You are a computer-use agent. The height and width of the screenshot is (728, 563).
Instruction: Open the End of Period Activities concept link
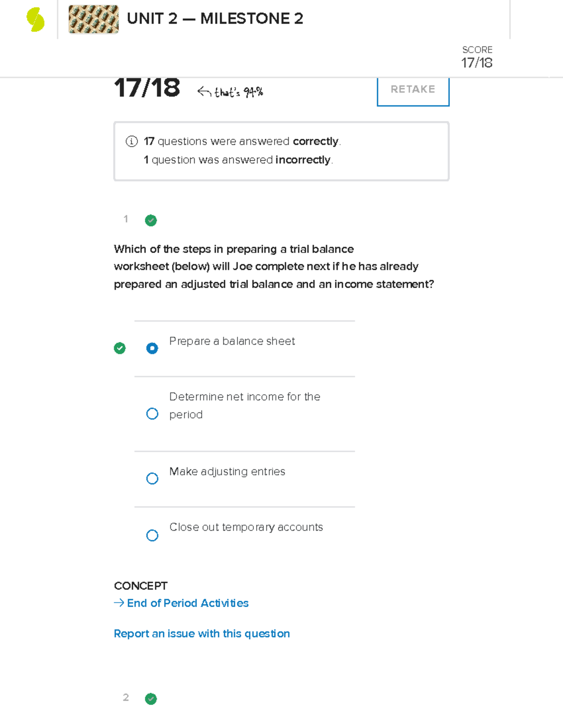coord(187,603)
